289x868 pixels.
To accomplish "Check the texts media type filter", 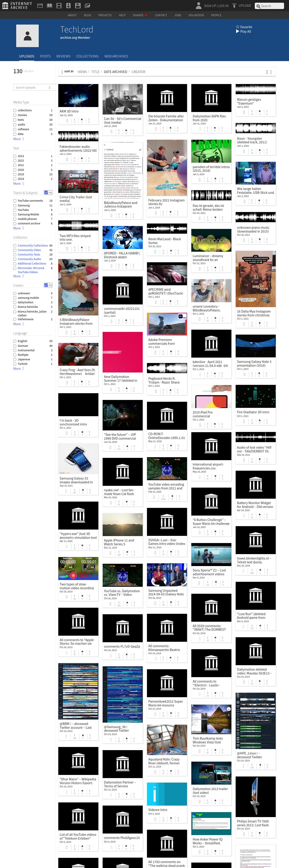I will [x=15, y=120].
